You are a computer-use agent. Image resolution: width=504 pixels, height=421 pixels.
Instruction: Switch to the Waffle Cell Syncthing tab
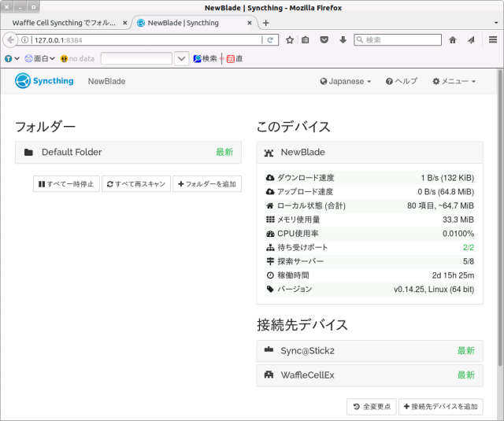pyautogui.click(x=64, y=23)
